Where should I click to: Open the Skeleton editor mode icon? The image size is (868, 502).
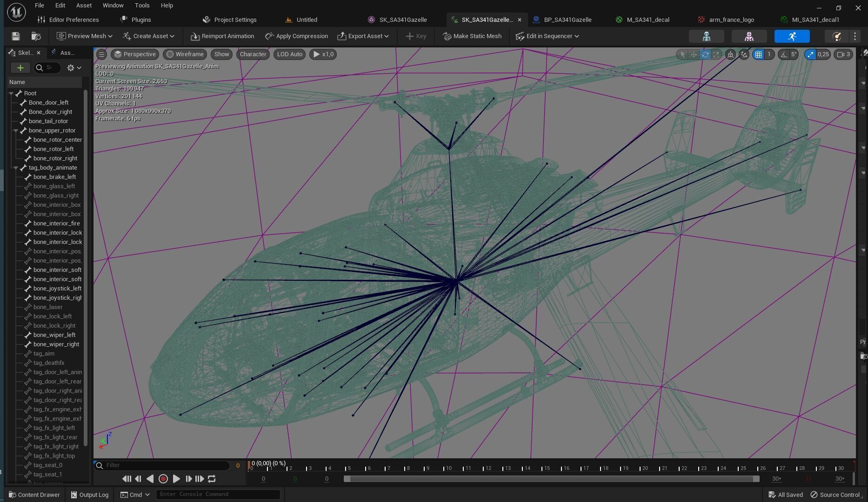coord(706,36)
